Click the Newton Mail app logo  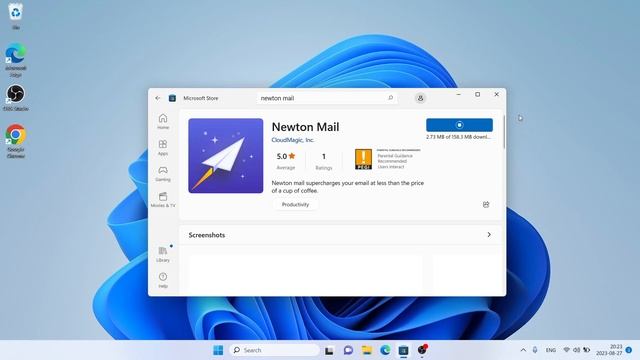click(226, 156)
